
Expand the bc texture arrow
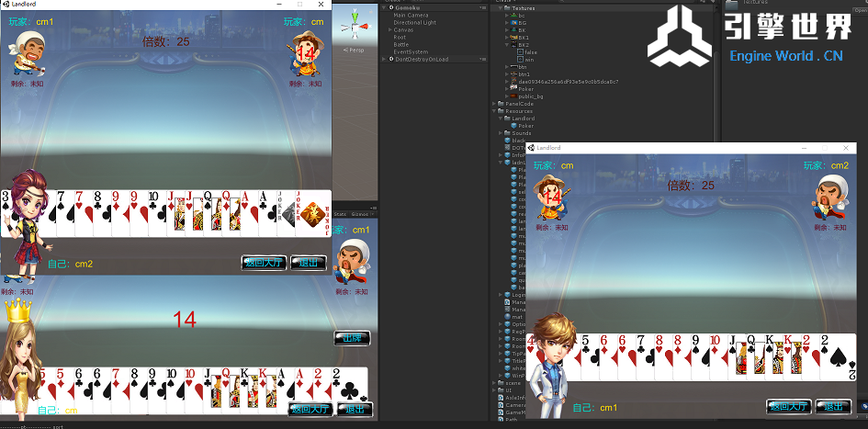click(507, 16)
